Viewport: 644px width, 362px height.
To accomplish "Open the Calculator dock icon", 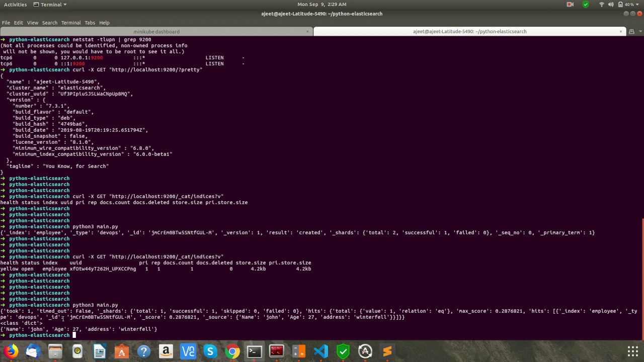I will coord(299,351).
